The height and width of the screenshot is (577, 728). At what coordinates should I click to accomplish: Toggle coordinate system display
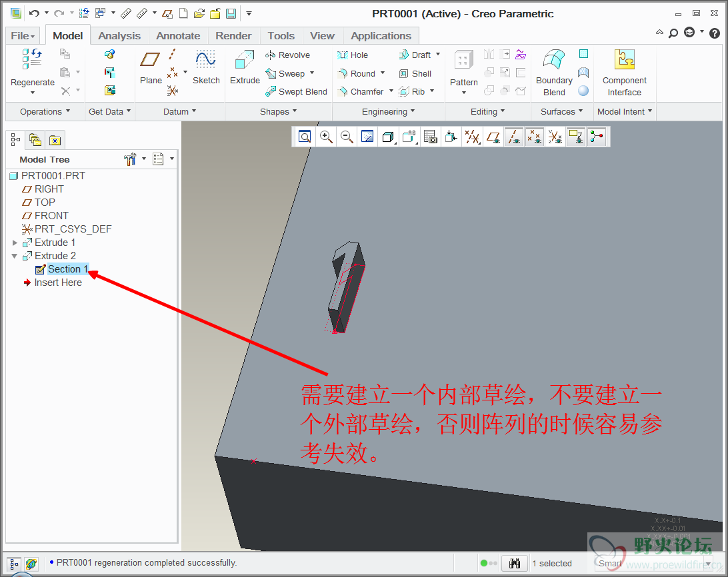(555, 137)
